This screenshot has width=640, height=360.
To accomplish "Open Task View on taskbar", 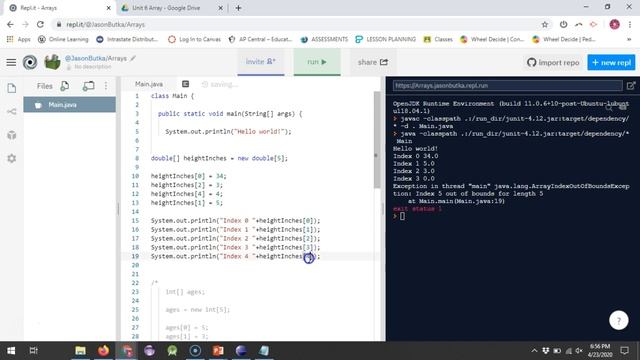I will pos(33,351).
